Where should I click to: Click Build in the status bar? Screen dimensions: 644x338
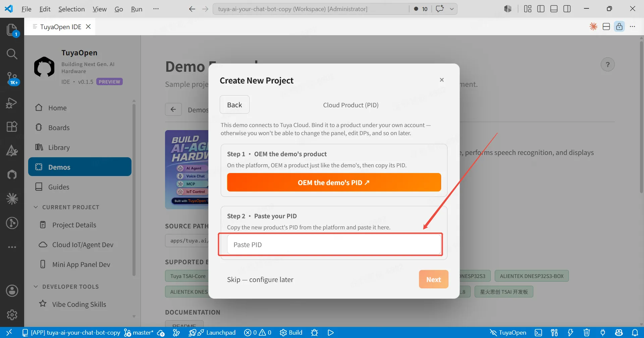291,332
